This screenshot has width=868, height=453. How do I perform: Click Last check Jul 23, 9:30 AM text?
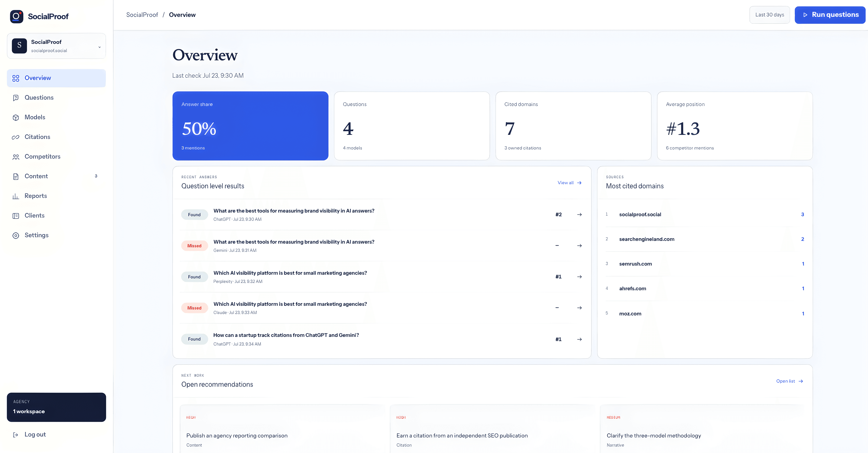tap(208, 76)
